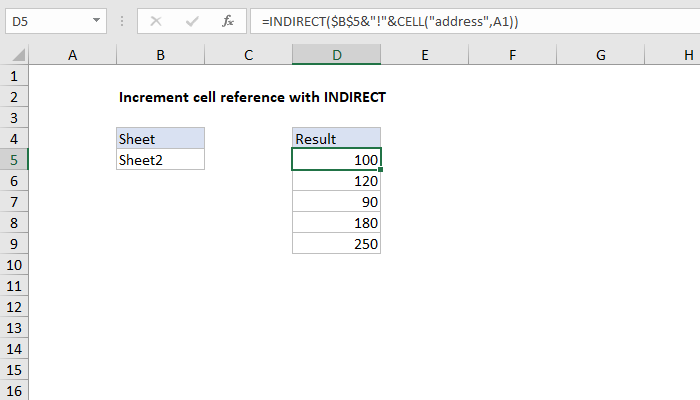Select the Result header cell D4
Screen dimensions: 700x400
(x=336, y=138)
